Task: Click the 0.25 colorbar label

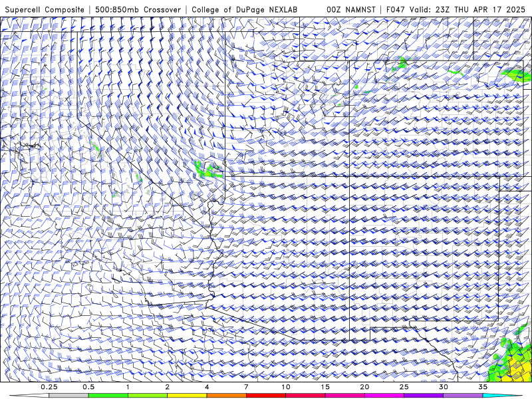Action: point(49,387)
